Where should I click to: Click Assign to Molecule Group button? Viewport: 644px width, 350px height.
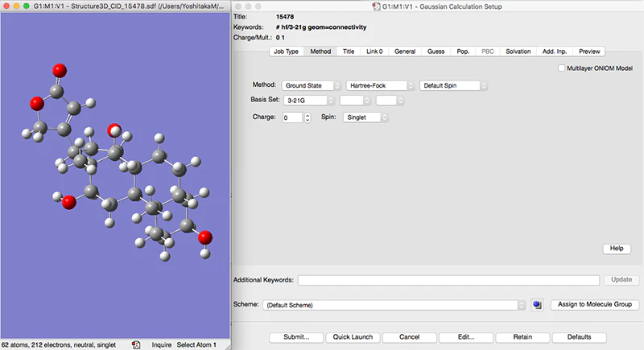tap(595, 304)
